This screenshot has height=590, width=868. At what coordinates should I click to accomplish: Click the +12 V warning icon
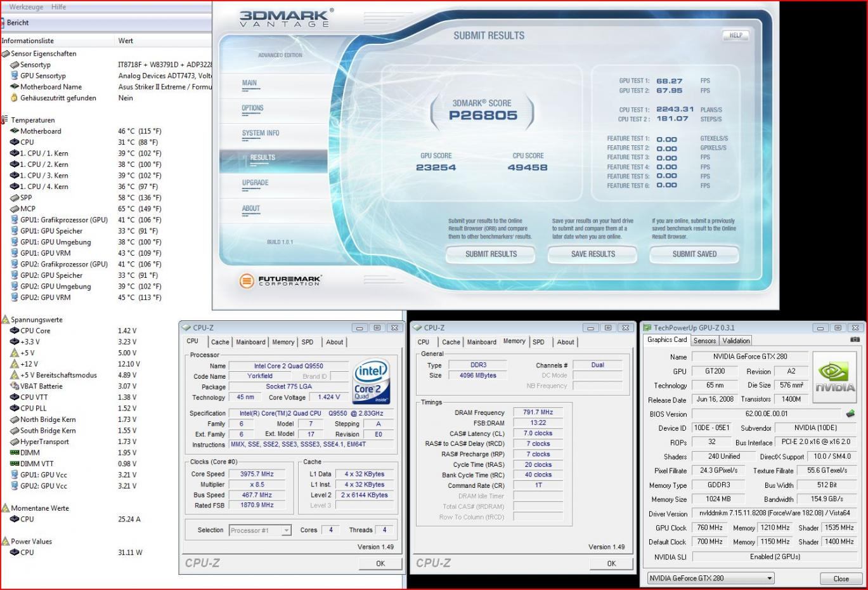[15, 364]
